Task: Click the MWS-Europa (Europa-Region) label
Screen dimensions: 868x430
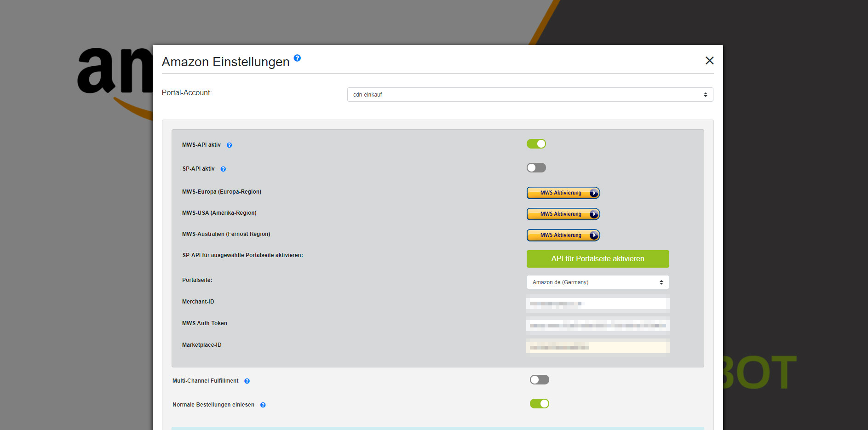Action: tap(221, 192)
